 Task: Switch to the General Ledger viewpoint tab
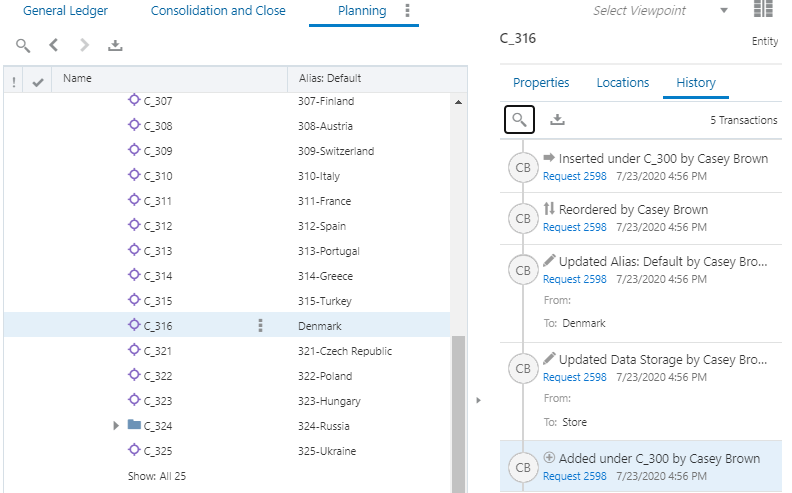click(65, 11)
